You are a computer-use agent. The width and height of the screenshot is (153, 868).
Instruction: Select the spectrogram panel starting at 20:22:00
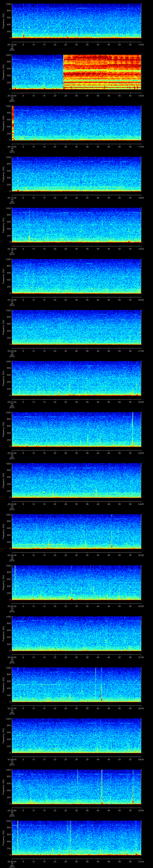click(77, 429)
